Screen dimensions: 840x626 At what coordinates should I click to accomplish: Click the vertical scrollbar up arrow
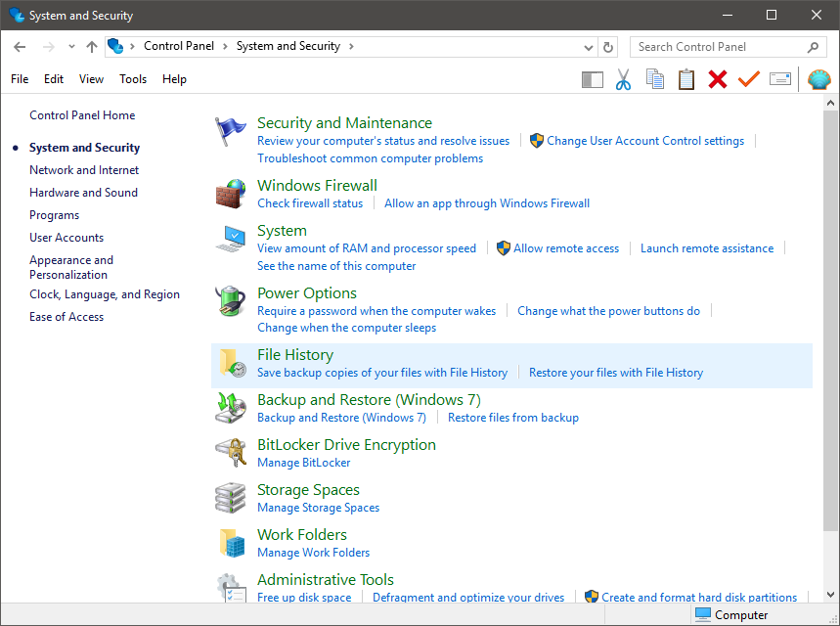point(830,103)
